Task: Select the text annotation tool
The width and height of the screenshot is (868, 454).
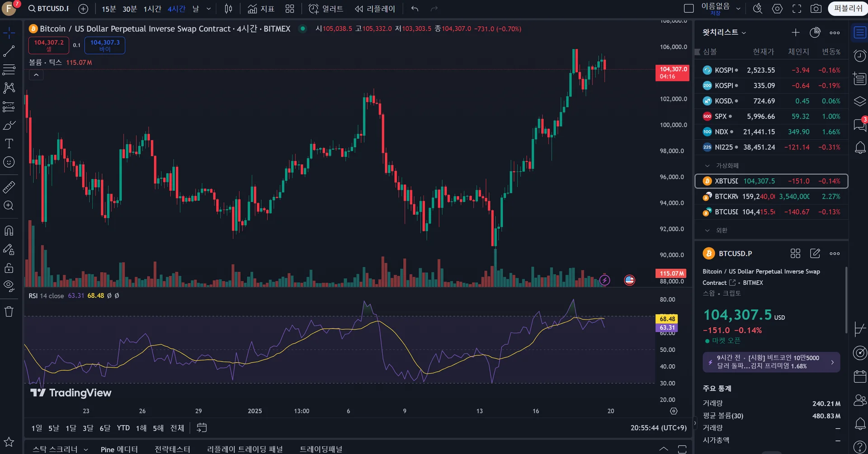Action: [9, 144]
